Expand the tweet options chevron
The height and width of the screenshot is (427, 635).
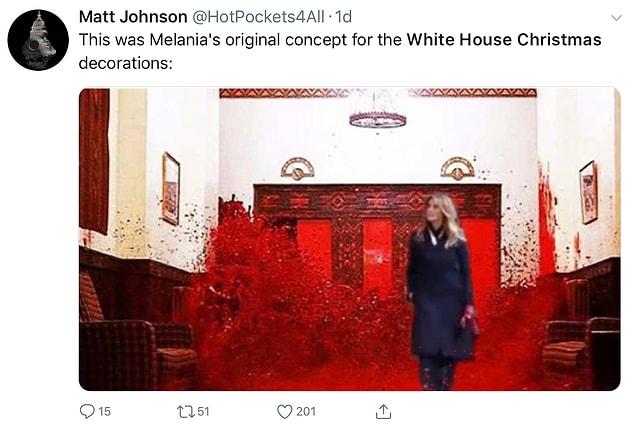coord(616,18)
